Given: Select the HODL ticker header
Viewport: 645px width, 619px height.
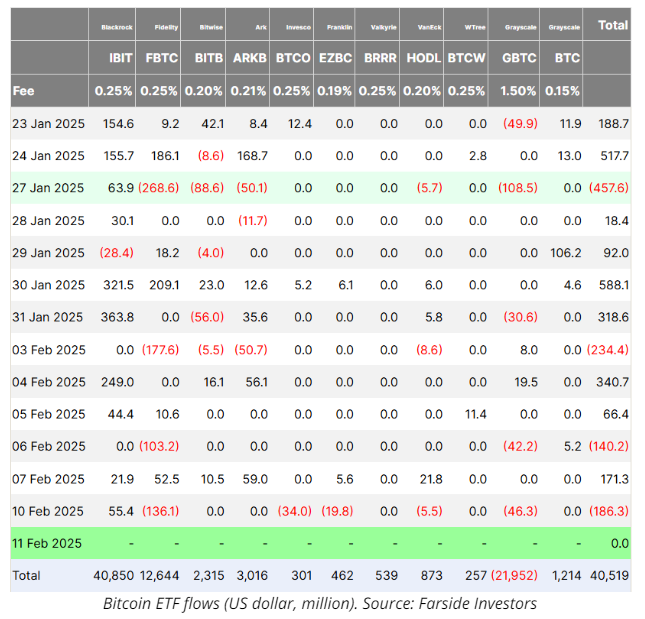Looking at the screenshot, I should pos(424,58).
